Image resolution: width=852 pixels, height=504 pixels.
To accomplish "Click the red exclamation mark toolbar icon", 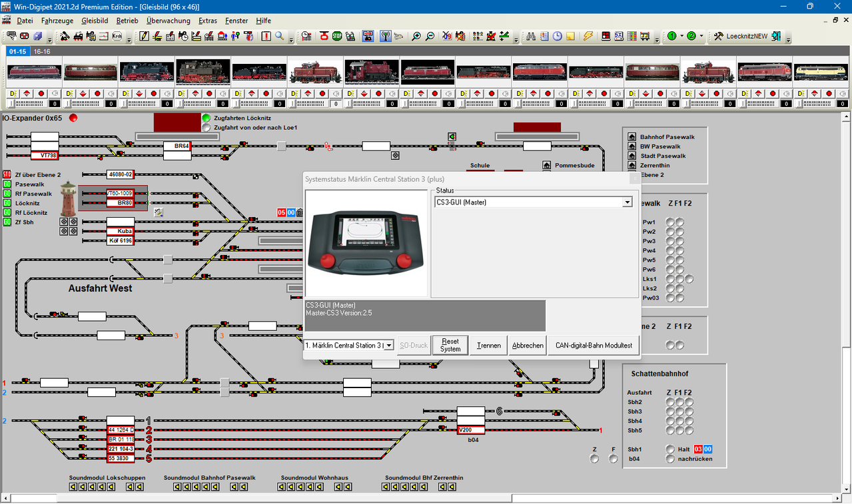I will pos(266,36).
